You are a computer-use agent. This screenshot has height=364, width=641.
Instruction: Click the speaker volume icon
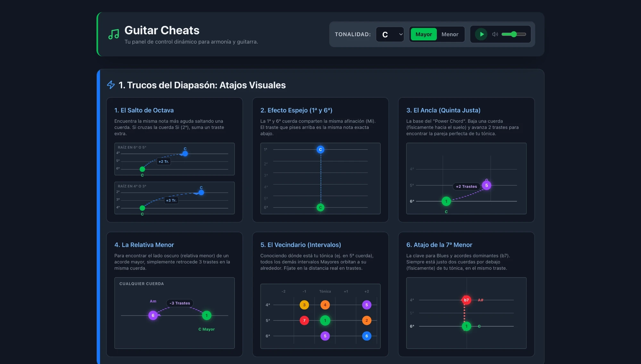495,34
